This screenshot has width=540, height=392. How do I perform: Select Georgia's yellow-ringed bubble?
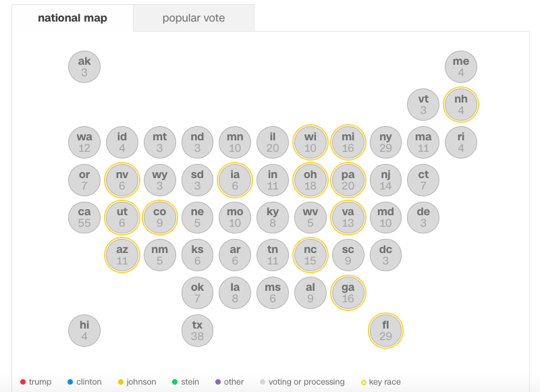pos(348,293)
